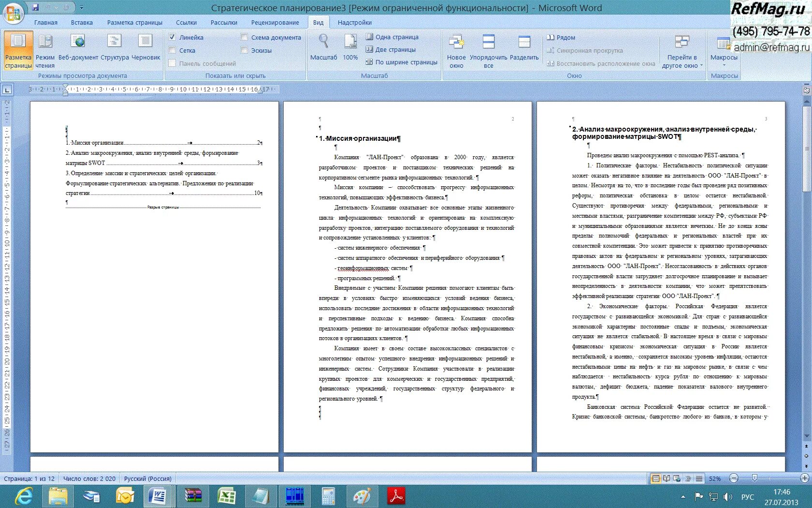Click Упорядочить все windows
This screenshot has width=812, height=508.
point(489,50)
